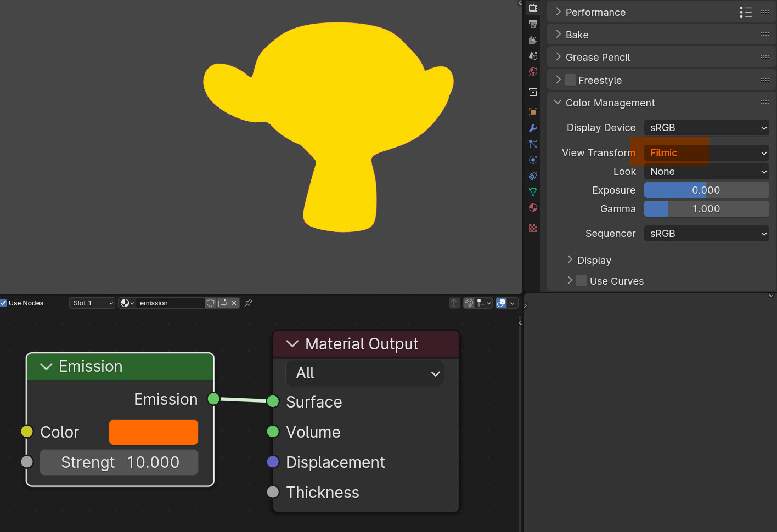Screen dimensions: 777x532
Task: Unlink the emission material with X button
Action: click(234, 303)
